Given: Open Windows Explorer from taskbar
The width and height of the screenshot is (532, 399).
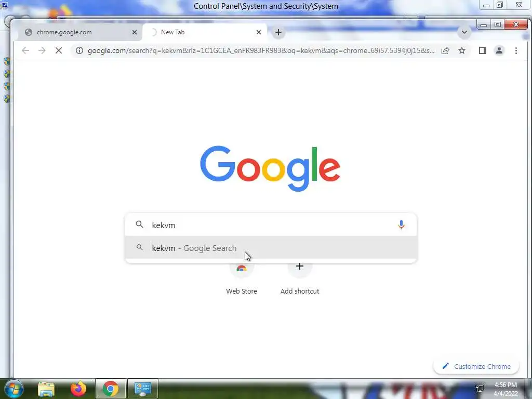Looking at the screenshot, I should tap(46, 389).
